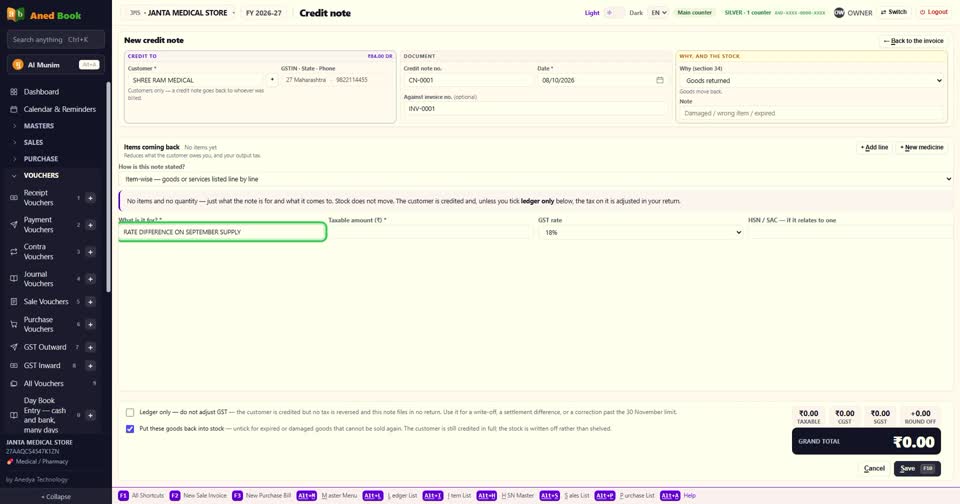Expand the MASTERS section
960x504 pixels.
coord(39,126)
